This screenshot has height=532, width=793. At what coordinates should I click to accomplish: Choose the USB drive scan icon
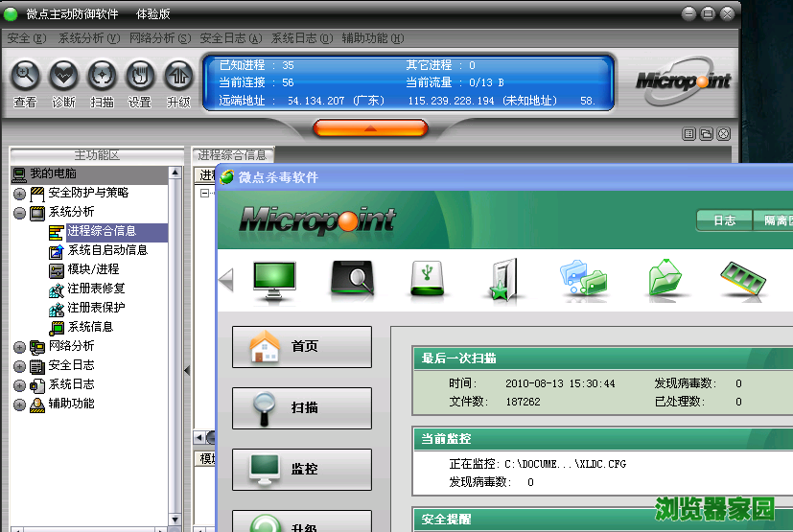click(x=429, y=278)
